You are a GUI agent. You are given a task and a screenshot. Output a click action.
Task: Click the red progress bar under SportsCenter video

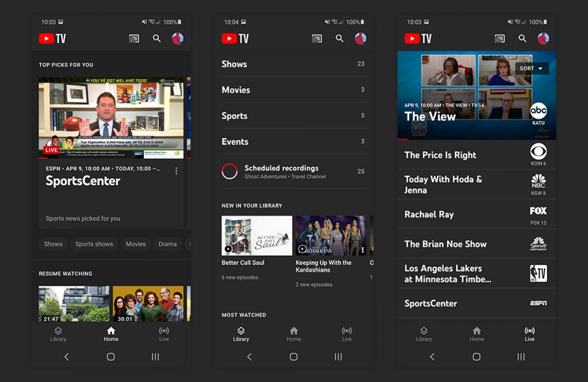point(43,158)
